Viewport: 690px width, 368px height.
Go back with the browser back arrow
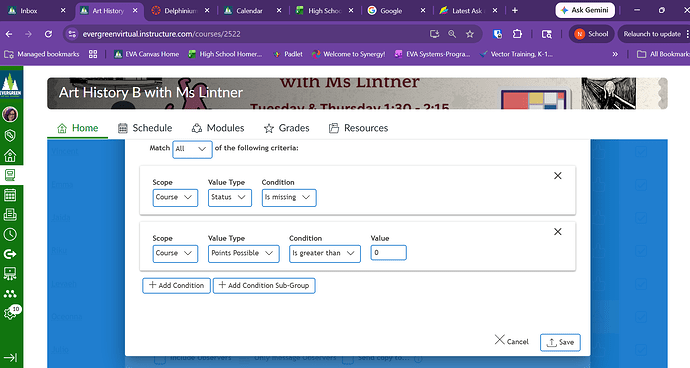[x=9, y=34]
